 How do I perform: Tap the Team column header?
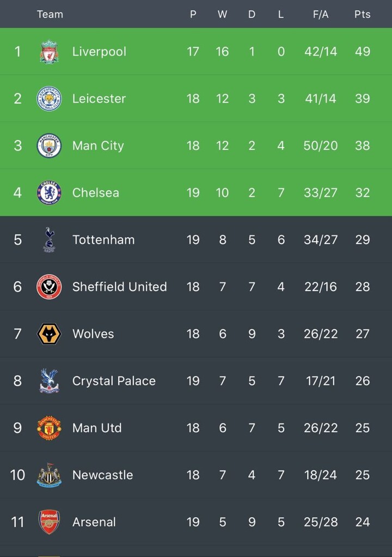tap(50, 15)
